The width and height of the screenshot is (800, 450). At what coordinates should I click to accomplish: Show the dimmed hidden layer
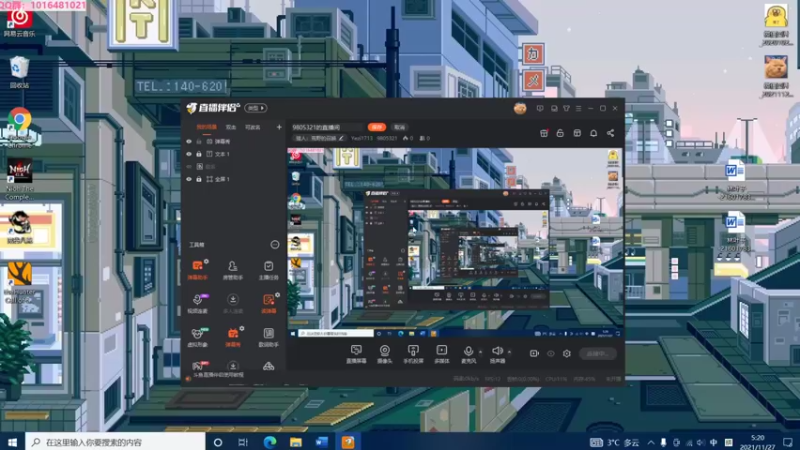(189, 167)
